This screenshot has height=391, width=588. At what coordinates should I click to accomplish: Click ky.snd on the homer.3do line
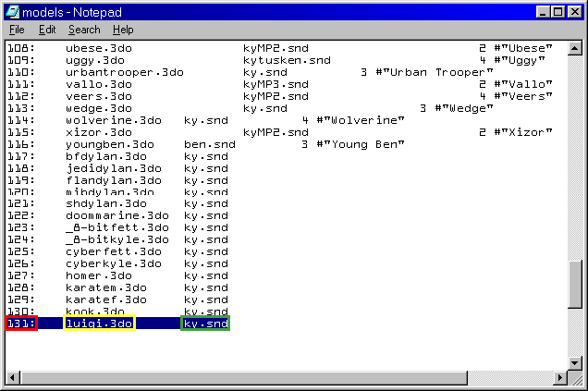click(206, 275)
